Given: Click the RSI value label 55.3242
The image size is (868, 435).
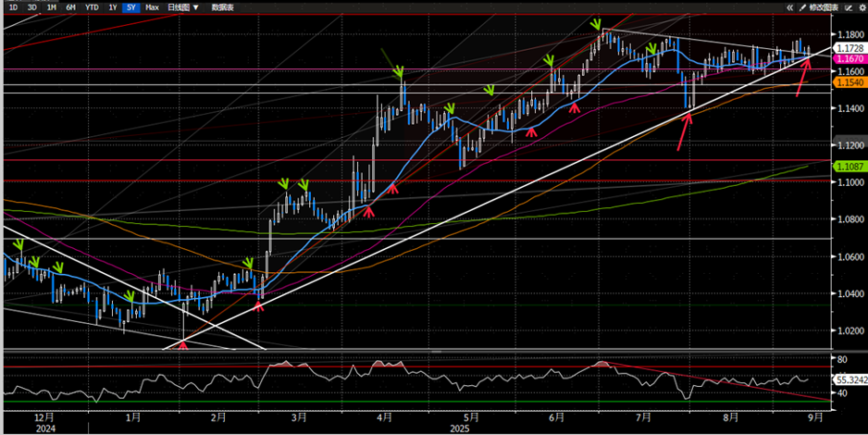Looking at the screenshot, I should coord(849,380).
